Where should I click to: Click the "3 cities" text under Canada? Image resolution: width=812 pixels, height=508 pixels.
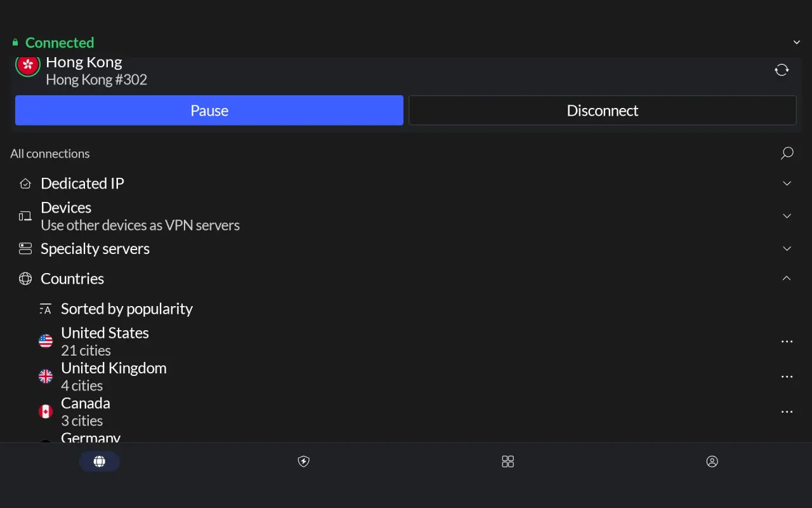tap(82, 420)
